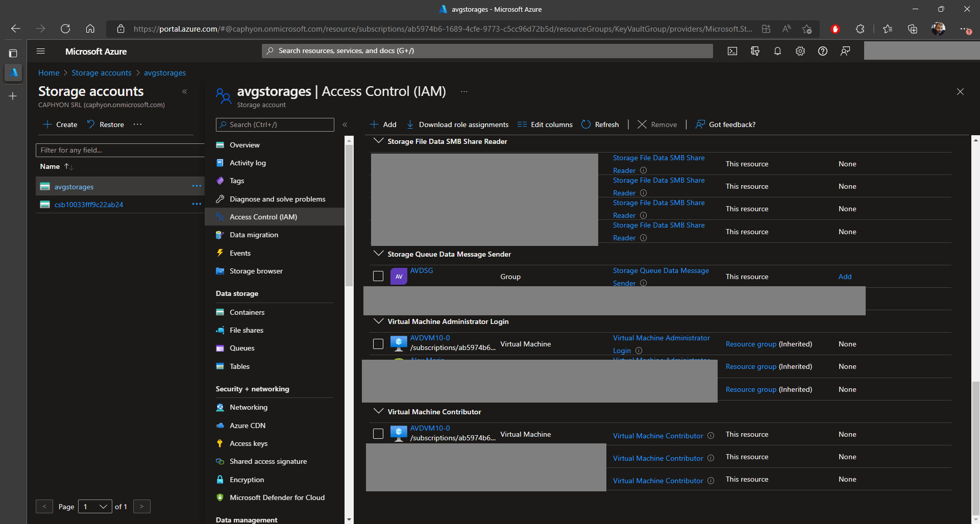Screen dimensions: 980x524
Task: Open more commands ellipsis after Restore
Action: pyautogui.click(x=137, y=124)
